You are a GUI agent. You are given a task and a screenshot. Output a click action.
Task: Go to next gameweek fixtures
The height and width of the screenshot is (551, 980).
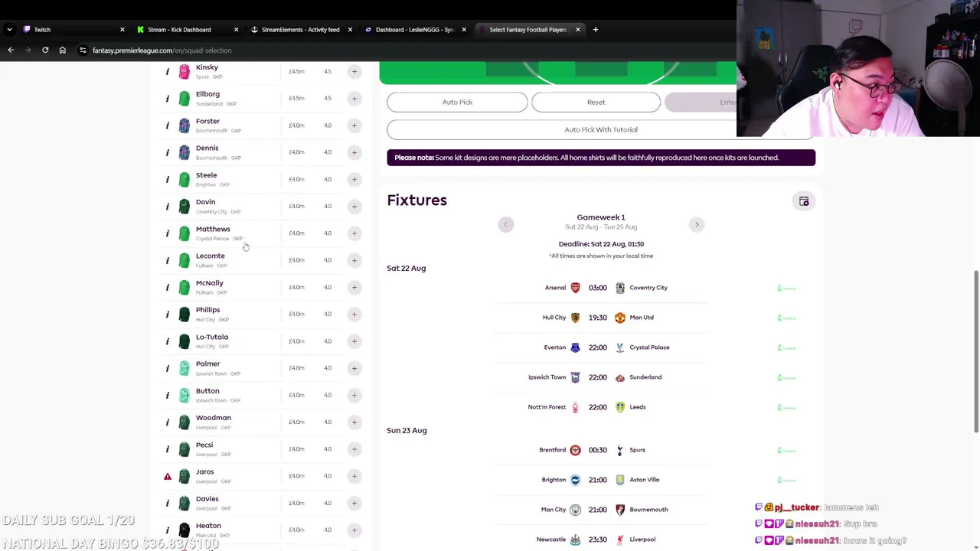coord(697,224)
